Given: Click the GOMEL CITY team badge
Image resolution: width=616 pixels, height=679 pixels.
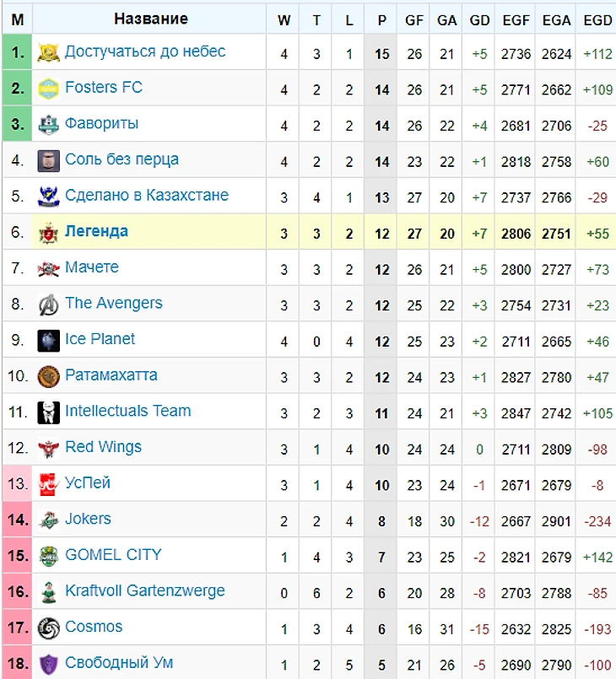Looking at the screenshot, I should coord(48,557).
